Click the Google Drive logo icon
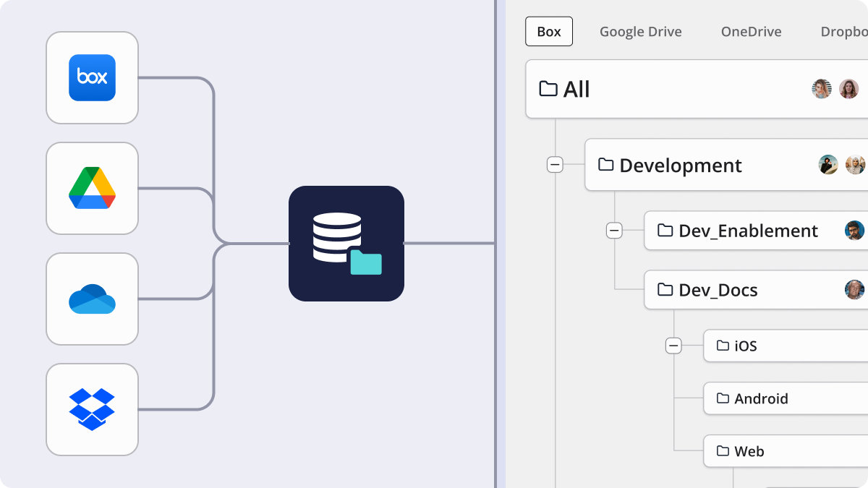Screen dimensions: 868x488 (92, 188)
